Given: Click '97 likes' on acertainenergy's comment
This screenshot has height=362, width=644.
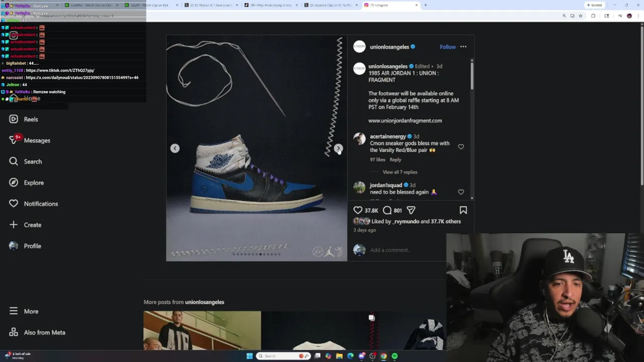Looking at the screenshot, I should [377, 159].
